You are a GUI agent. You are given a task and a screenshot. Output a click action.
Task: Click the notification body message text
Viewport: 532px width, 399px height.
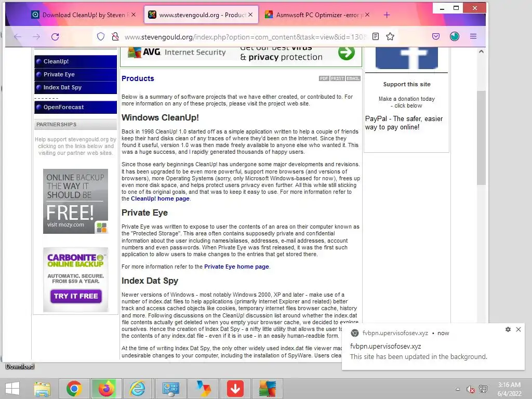pos(418,356)
